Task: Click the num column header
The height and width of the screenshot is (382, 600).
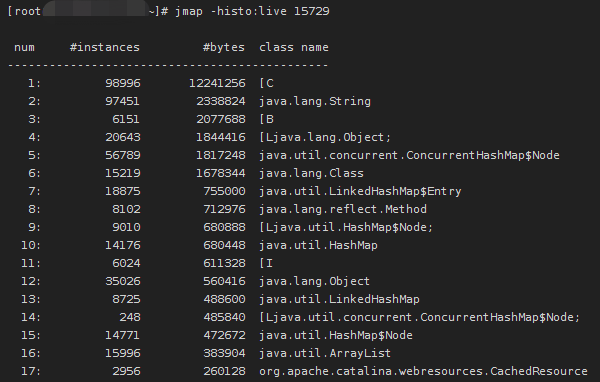Action: (x=24, y=47)
